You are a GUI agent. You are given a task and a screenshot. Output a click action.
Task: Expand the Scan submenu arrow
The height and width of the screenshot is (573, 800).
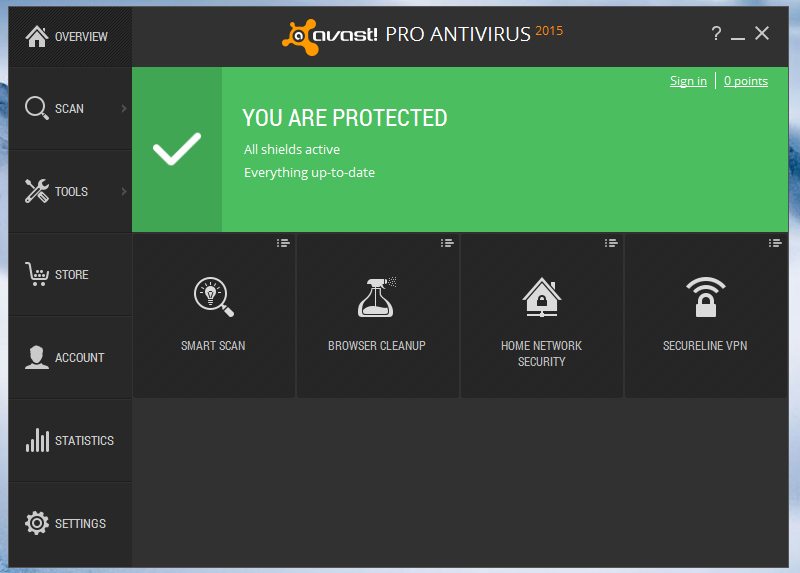[x=124, y=108]
